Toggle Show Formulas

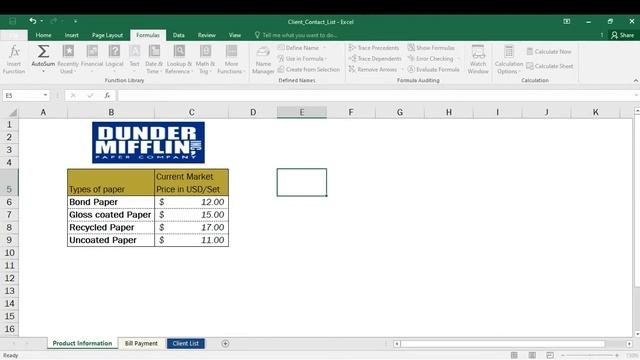(x=431, y=48)
